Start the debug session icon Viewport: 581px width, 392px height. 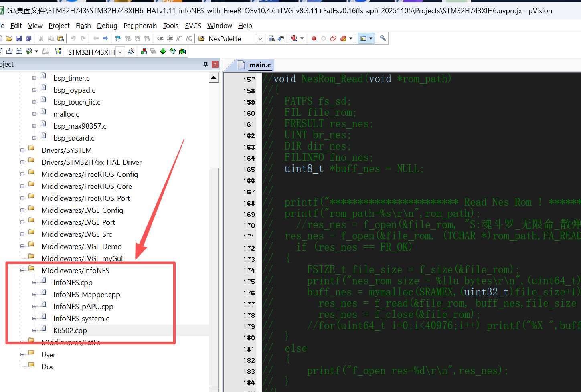tap(294, 38)
